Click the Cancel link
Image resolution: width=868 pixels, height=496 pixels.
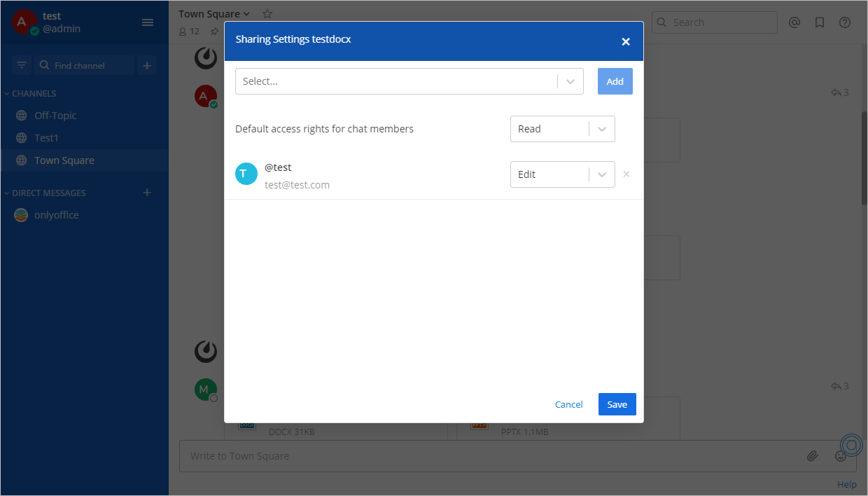click(x=568, y=404)
